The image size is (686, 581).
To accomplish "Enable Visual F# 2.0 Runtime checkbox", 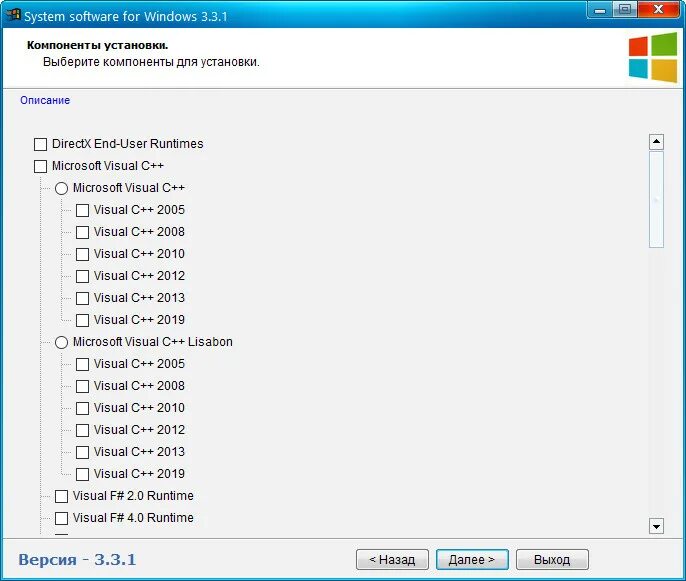I will pyautogui.click(x=61, y=496).
